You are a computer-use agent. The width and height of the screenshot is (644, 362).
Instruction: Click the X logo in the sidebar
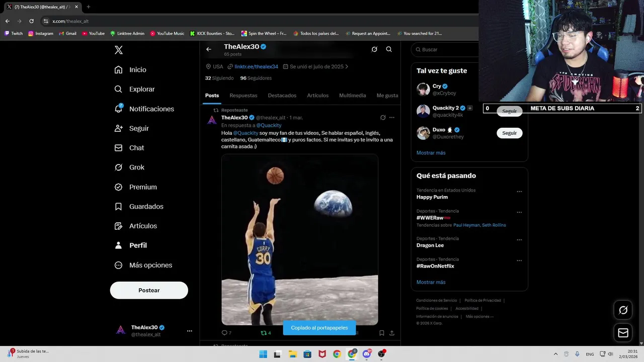tap(118, 50)
